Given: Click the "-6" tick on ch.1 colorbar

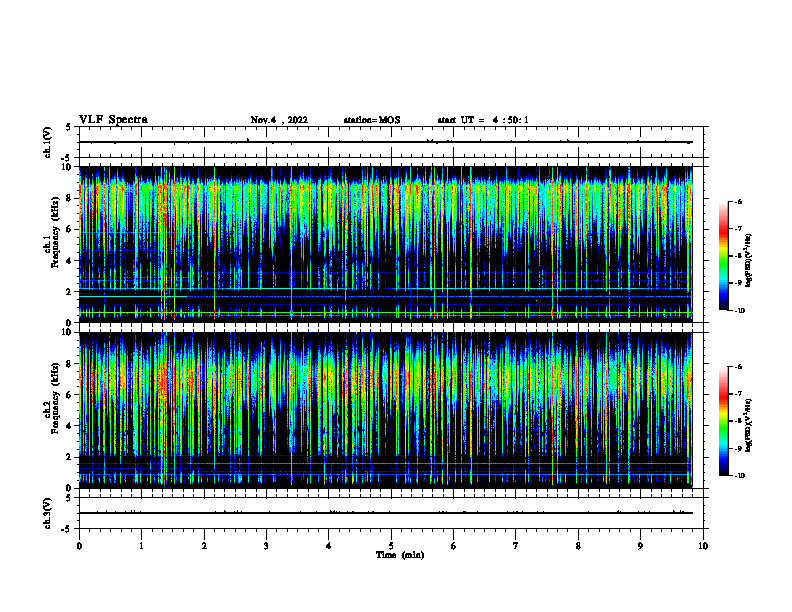Looking at the screenshot, I should click(x=738, y=202).
